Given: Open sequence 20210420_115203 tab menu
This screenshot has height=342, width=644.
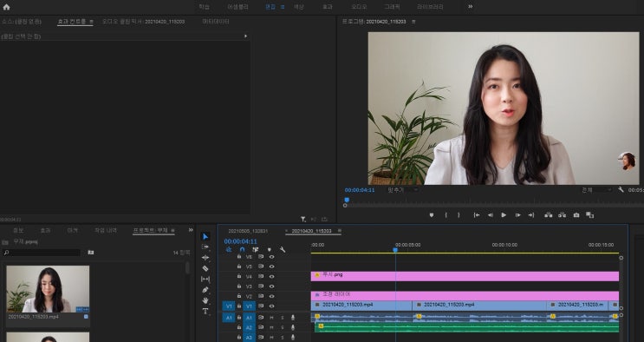Looking at the screenshot, I should (x=339, y=231).
